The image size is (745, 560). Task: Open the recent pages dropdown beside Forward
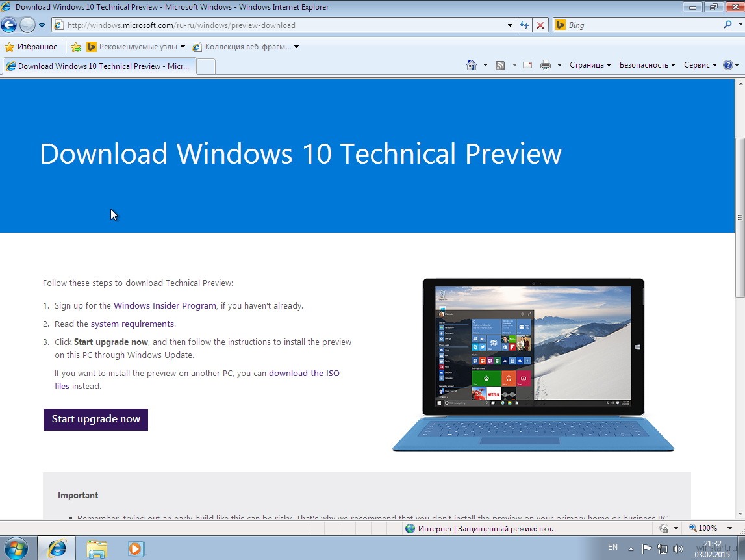tap(42, 25)
